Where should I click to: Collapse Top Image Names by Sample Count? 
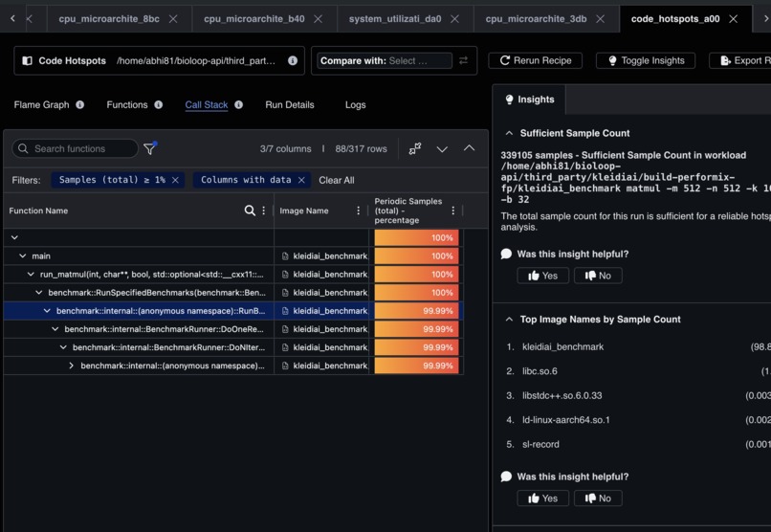[x=510, y=319]
